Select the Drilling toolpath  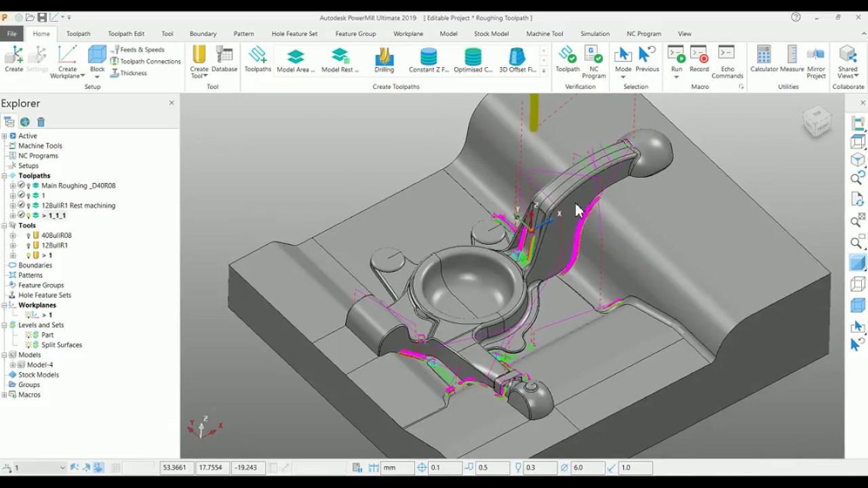pos(384,60)
